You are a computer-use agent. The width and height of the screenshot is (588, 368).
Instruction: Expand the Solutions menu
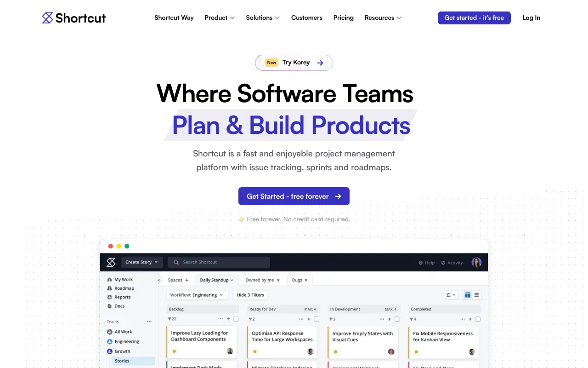263,18
